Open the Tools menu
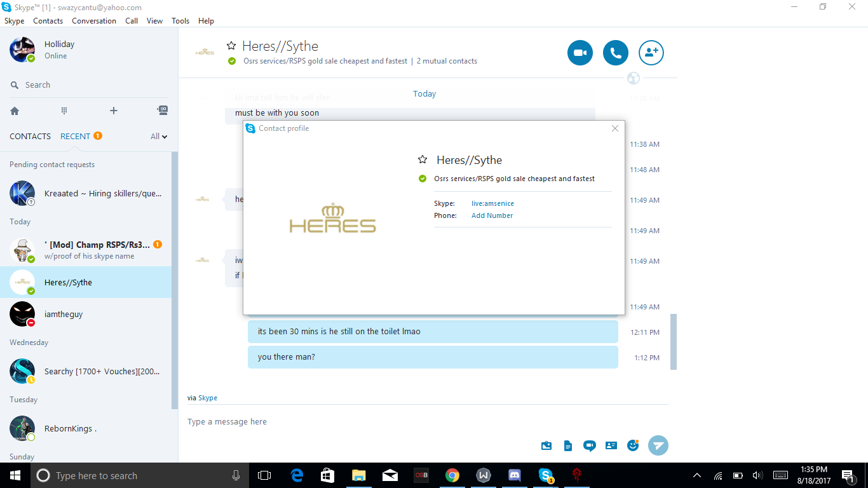The height and width of the screenshot is (488, 868). click(x=180, y=21)
